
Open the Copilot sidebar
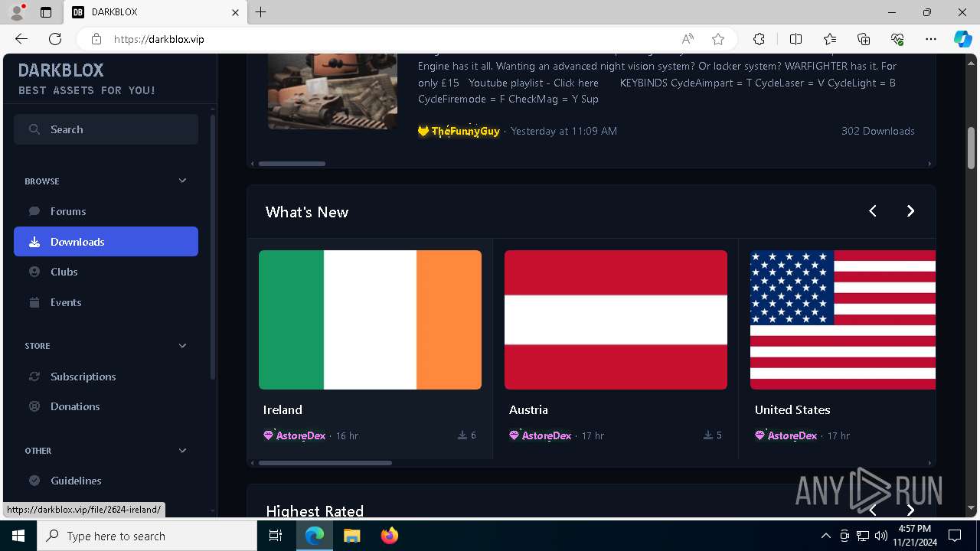(963, 39)
